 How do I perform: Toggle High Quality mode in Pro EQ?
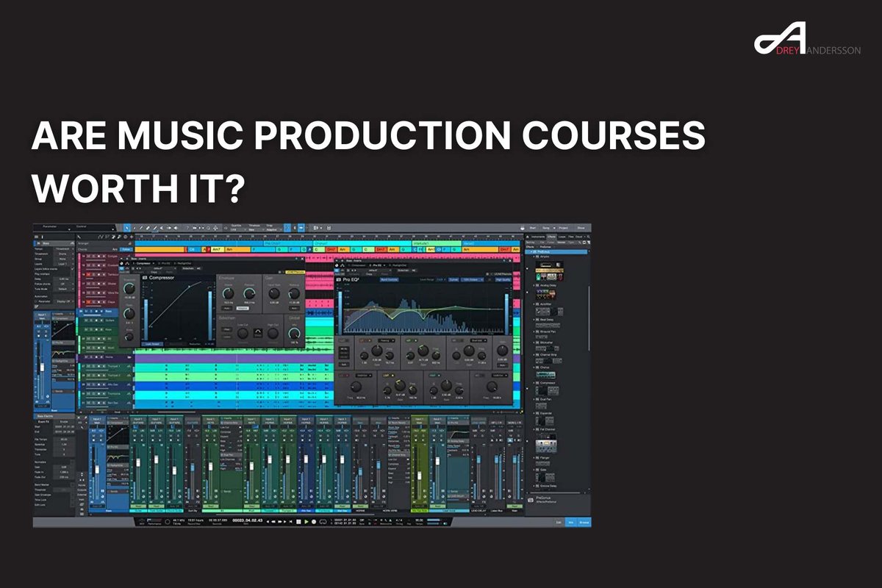click(503, 279)
